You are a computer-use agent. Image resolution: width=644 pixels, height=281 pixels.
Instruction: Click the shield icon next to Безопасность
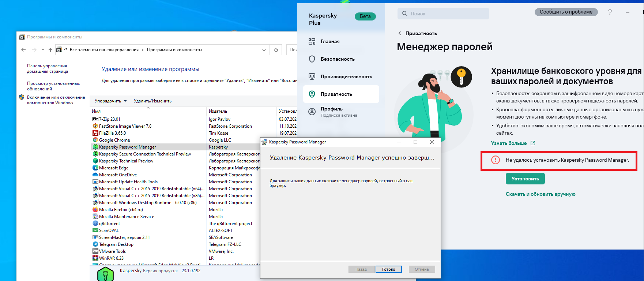tap(312, 59)
